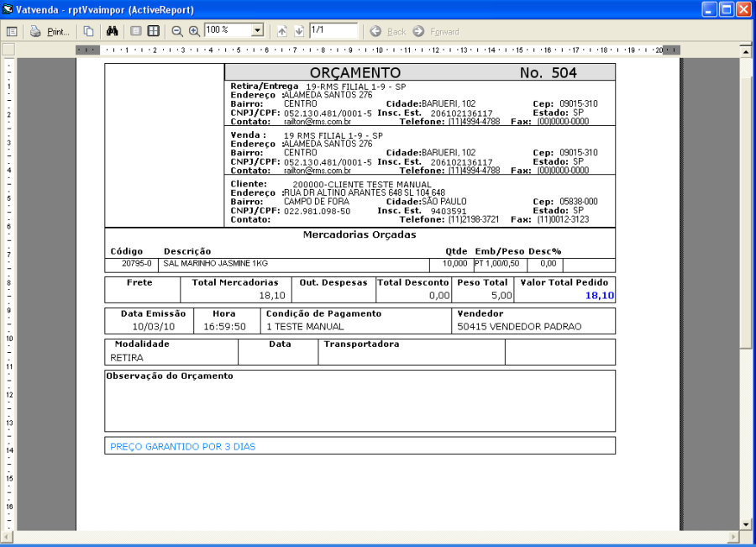Click the horizontal scrollbar left arrow

pyautogui.click(x=6, y=536)
